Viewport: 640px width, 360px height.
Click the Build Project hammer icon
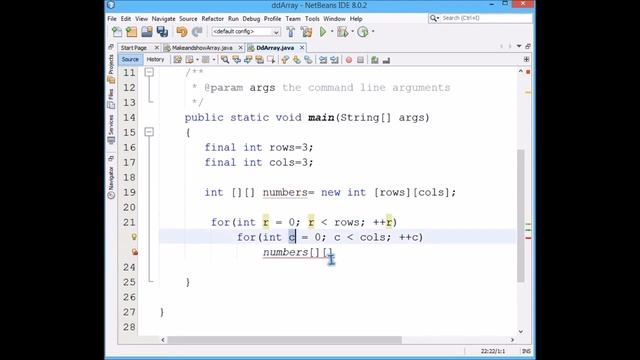pyautogui.click(x=291, y=31)
